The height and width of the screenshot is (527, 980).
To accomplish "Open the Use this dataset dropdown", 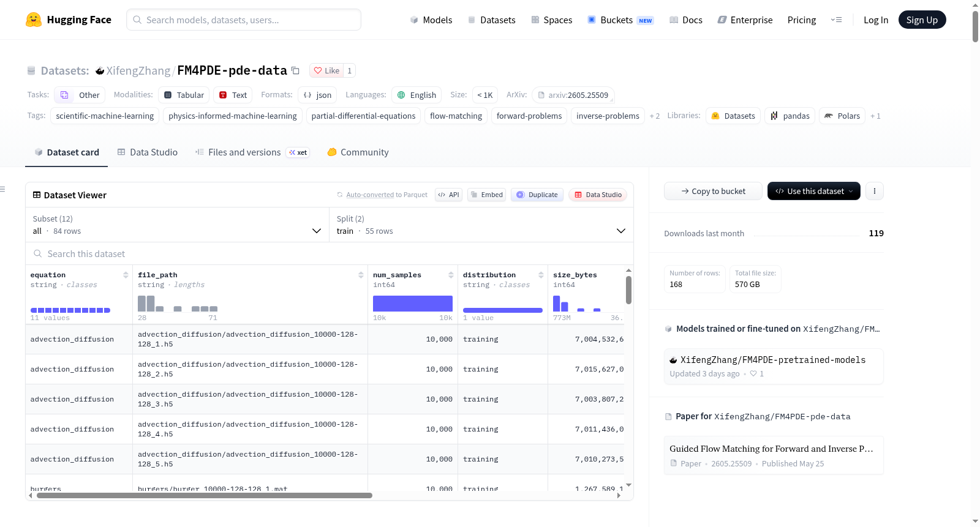I will coord(813,191).
